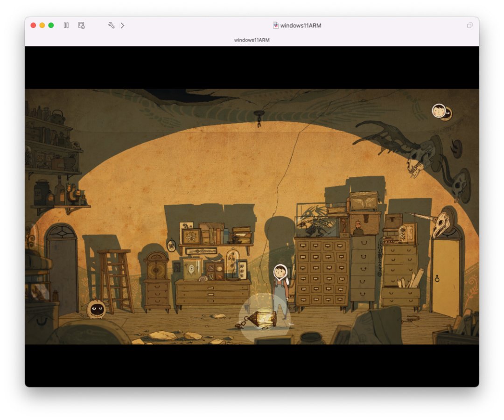Open the wrench settings icon

pos(111,25)
